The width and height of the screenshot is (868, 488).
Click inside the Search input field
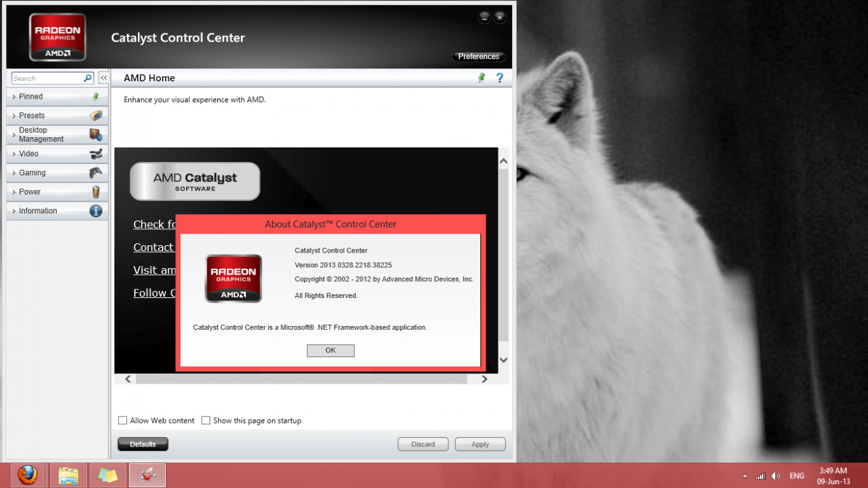[x=47, y=78]
